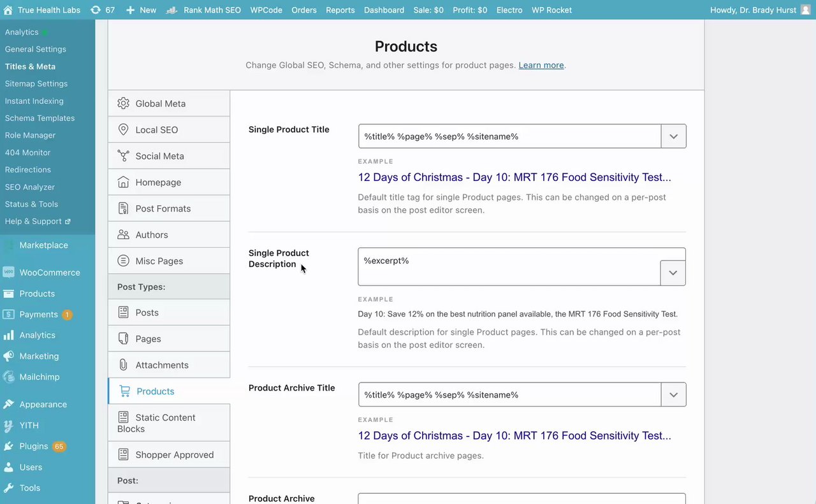Open Sitemap Settings in Rank Math menu
Image resolution: width=816 pixels, height=504 pixels.
[x=36, y=83]
